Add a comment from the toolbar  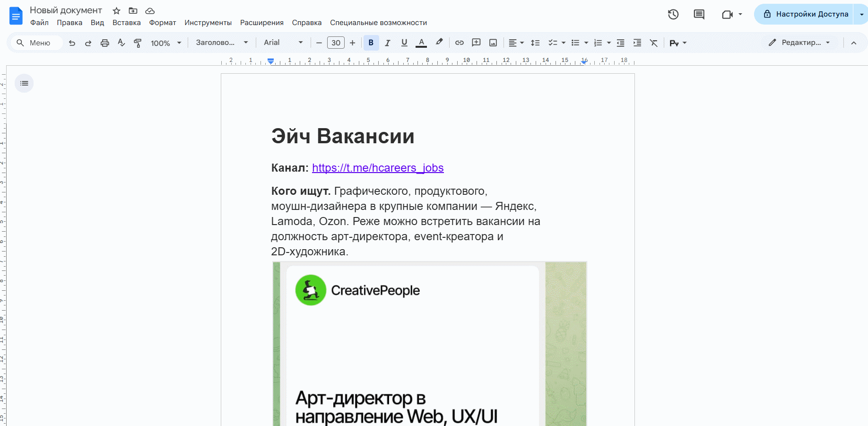476,43
